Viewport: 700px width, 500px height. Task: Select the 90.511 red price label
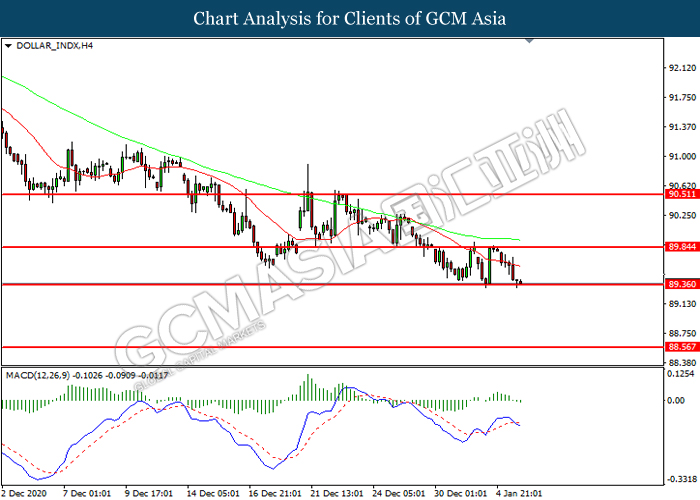pos(682,194)
